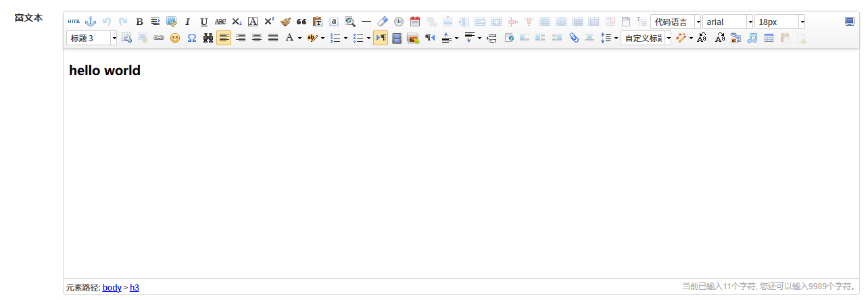
Task: Open the font color picker arrow
Action: pos(299,39)
